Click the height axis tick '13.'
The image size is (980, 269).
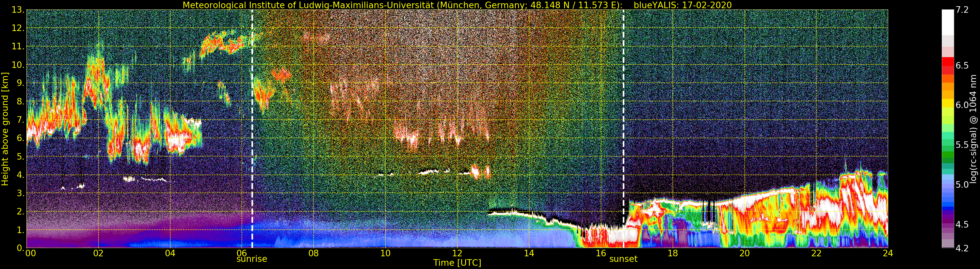18,10
